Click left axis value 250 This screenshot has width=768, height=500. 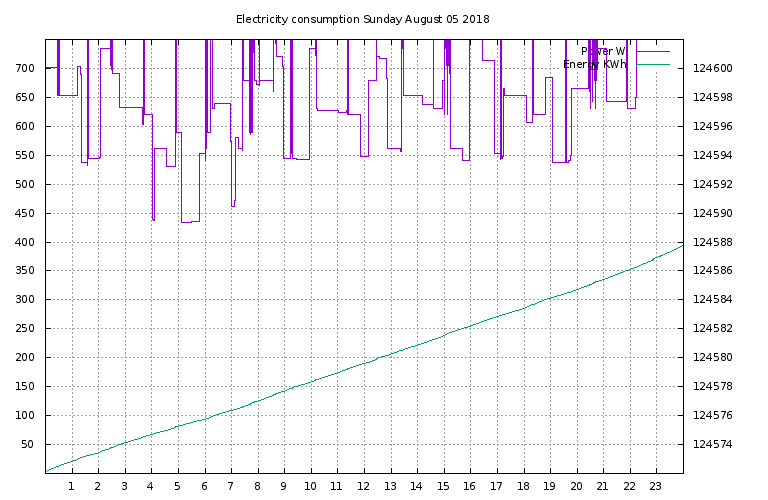25,328
